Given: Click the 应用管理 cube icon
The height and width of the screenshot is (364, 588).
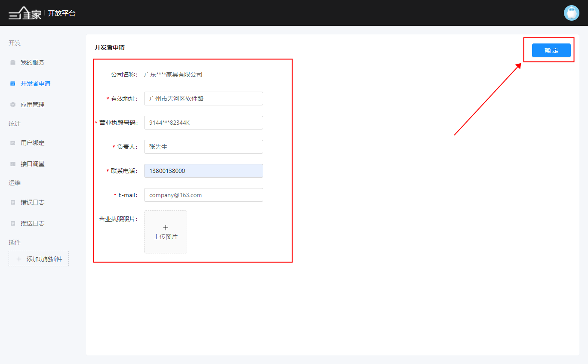Looking at the screenshot, I should pos(13,105).
